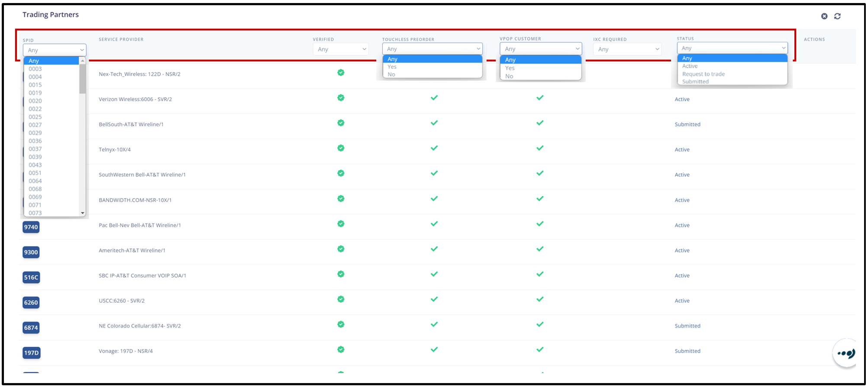Image resolution: width=868 pixels, height=387 pixels.
Task: Open the chat assistant bubble icon
Action: pos(845,353)
